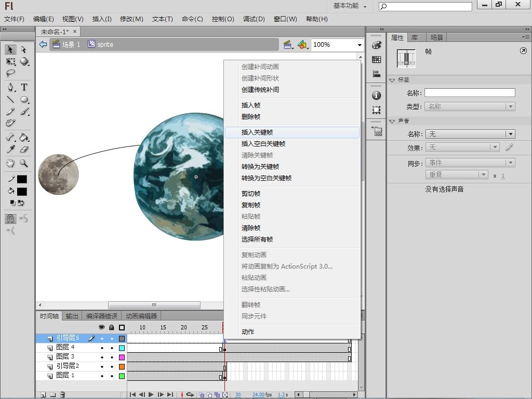Choose 插入关键帧 from context menu
Image resolution: width=532 pixels, height=399 pixels.
(257, 132)
